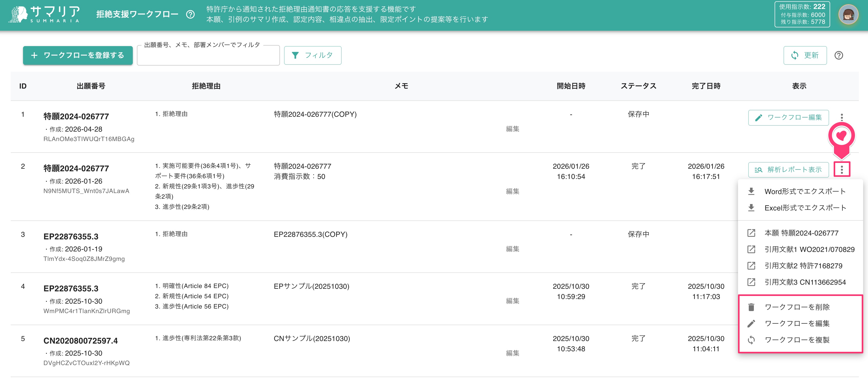Screen dimensions: 868x383
Task: Choose ワークフローを編集 from menu
Action: click(800, 324)
